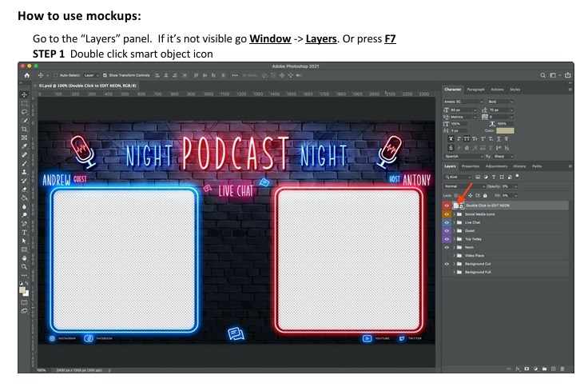Click the Delete layer trash icon
The height and width of the screenshot is (387, 588).
tap(562, 369)
